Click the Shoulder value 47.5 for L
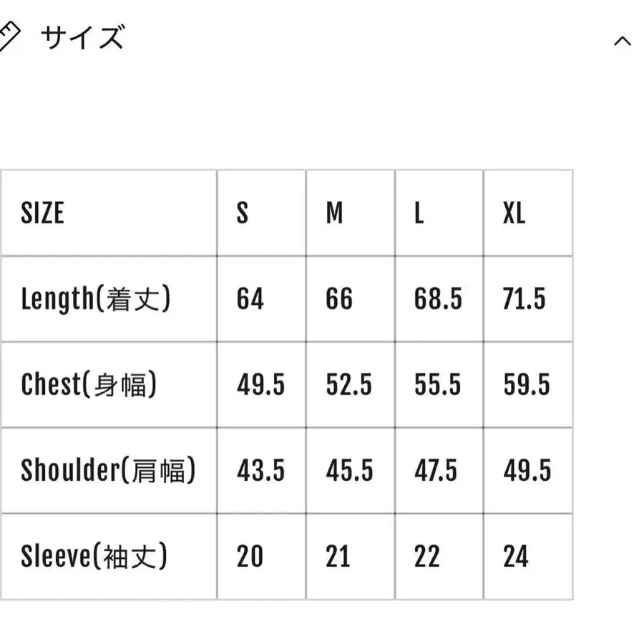The height and width of the screenshot is (644, 644). 435,471
